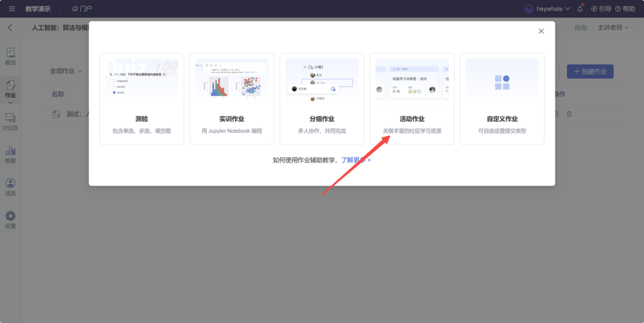Click the 人工智能 course title
The height and width of the screenshot is (323, 644).
[x=60, y=27]
